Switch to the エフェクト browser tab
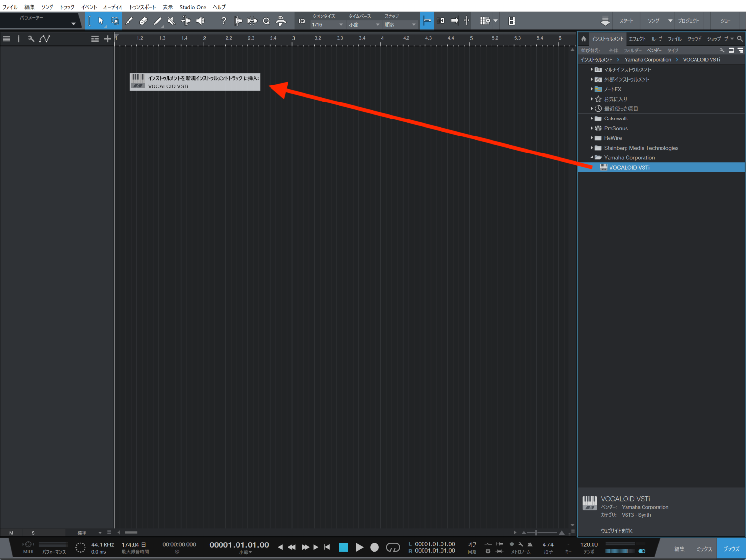Screen dimensions: 746x560 [637, 39]
